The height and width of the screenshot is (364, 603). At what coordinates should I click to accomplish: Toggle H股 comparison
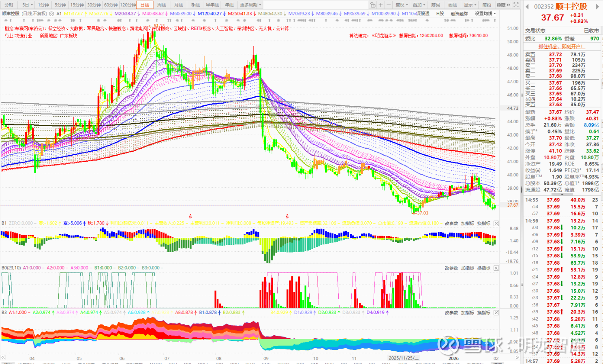click(440, 14)
